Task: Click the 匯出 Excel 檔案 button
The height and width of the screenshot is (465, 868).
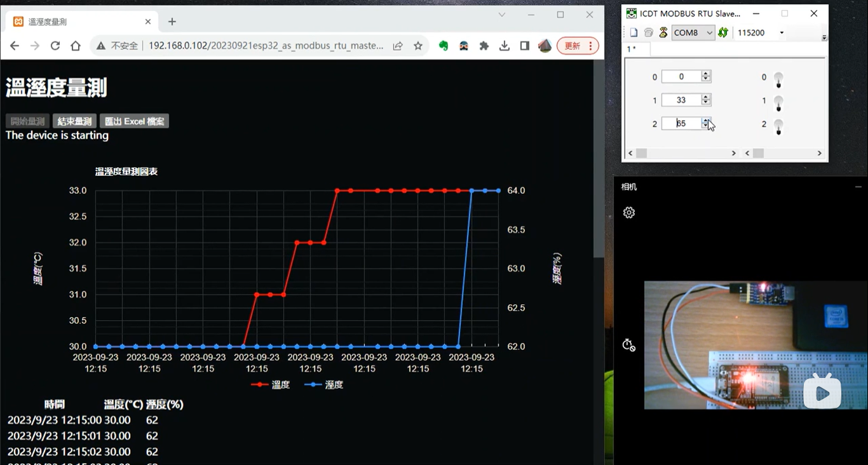Action: point(134,121)
